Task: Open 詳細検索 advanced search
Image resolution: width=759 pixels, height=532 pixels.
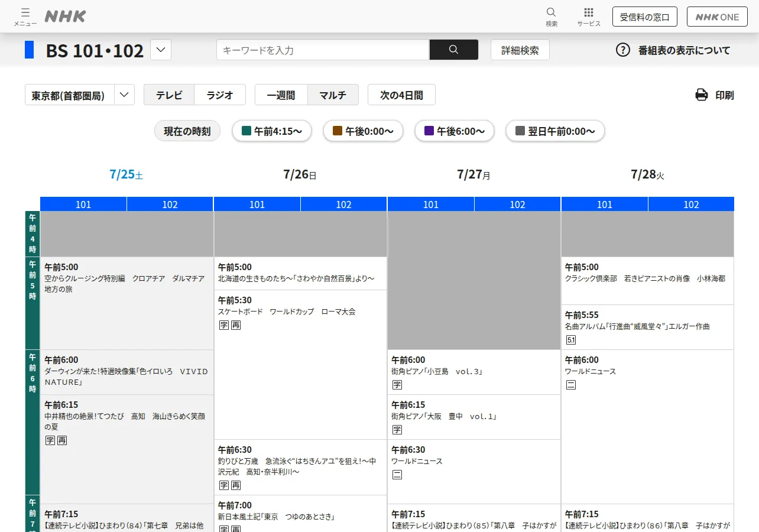Action: click(520, 50)
